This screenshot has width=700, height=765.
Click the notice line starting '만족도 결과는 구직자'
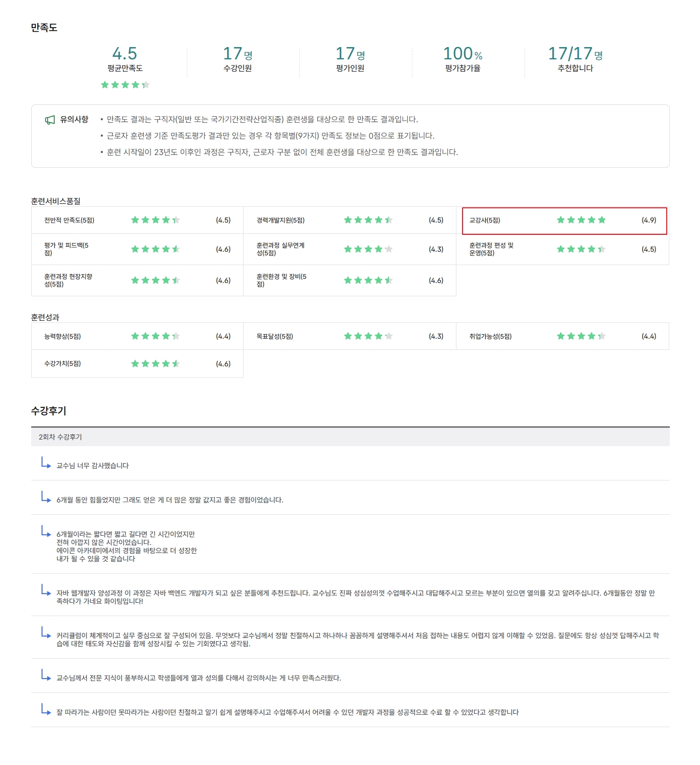point(262,119)
